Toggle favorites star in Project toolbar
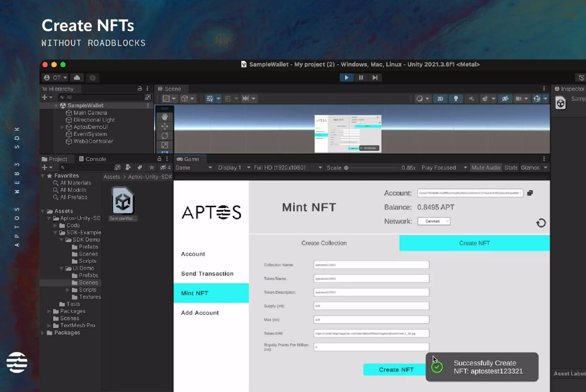The height and width of the screenshot is (392, 586). pyautogui.click(x=151, y=168)
